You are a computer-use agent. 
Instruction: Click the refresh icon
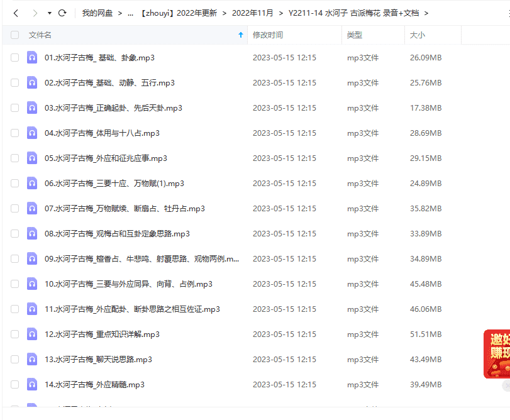[x=62, y=13]
